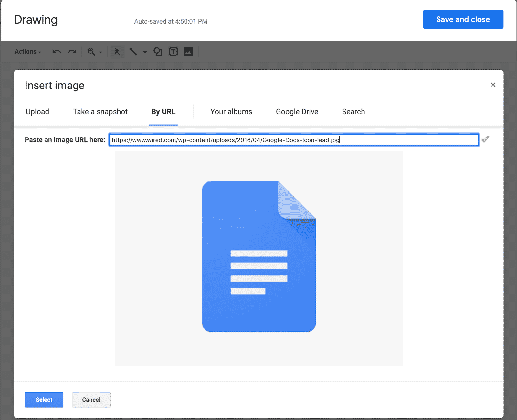Select the Text box tool
The image size is (517, 420).
click(x=174, y=51)
